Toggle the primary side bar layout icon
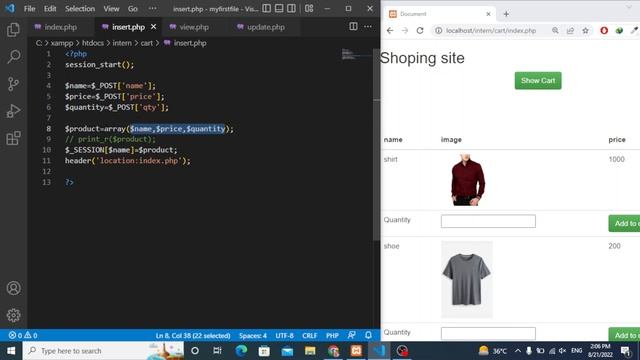 267,8
